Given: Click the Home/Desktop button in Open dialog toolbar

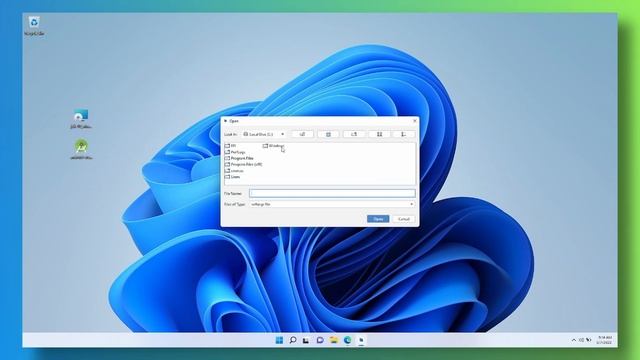Looking at the screenshot, I should pyautogui.click(x=328, y=134).
